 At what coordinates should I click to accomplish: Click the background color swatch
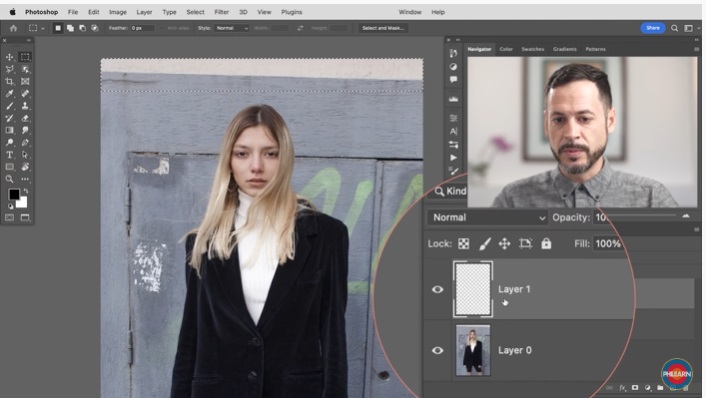[23, 203]
